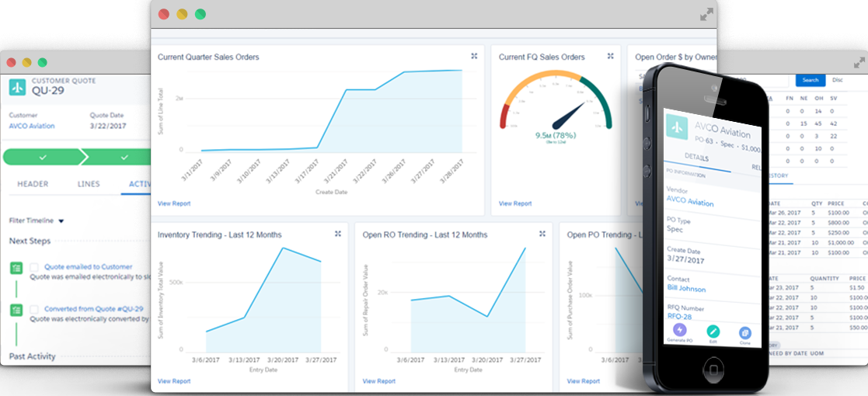Click the fullscreen arrows in window title bar
The width and height of the screenshot is (868, 396).
tap(706, 14)
